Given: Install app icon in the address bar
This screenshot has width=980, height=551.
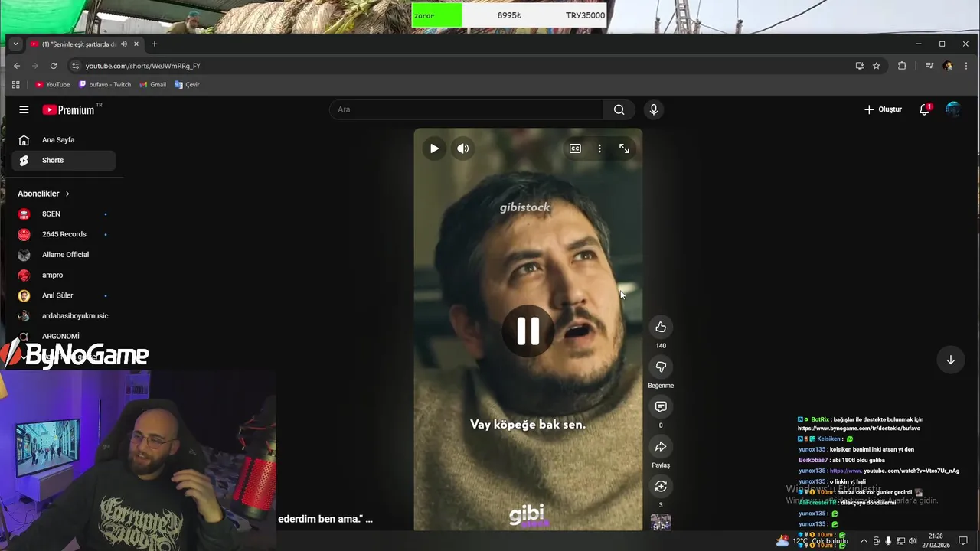Looking at the screenshot, I should click(x=860, y=66).
